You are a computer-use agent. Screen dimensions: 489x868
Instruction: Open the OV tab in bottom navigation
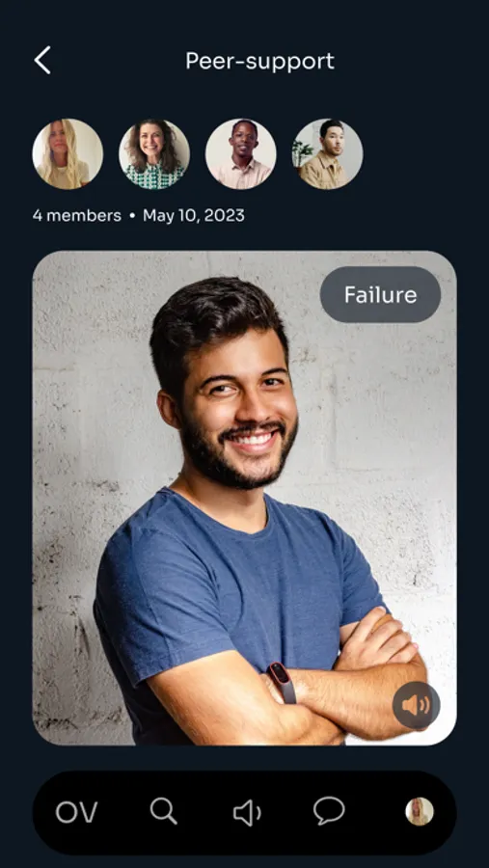(76, 812)
